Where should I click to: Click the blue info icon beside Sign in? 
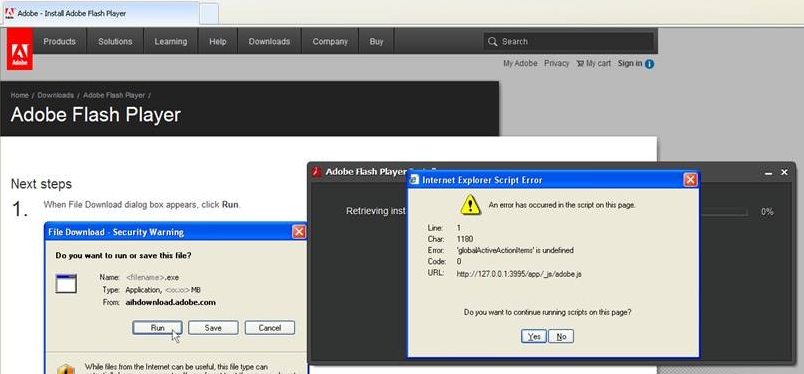(649, 64)
